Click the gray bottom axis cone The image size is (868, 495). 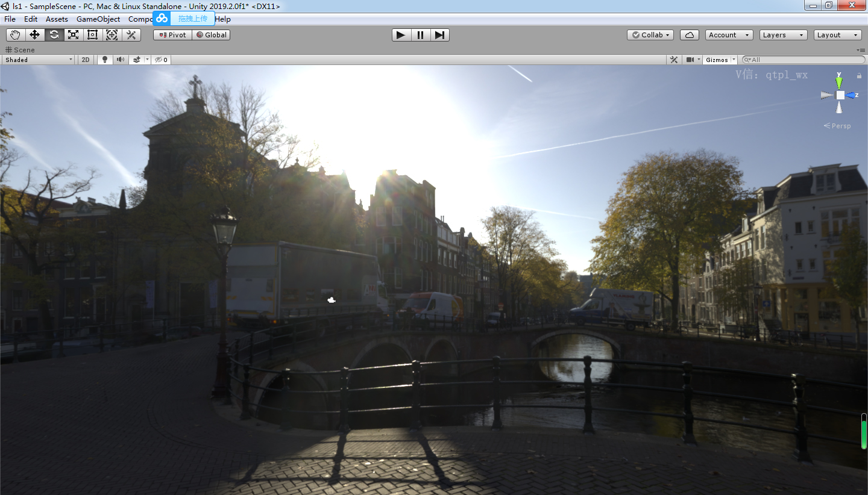840,108
